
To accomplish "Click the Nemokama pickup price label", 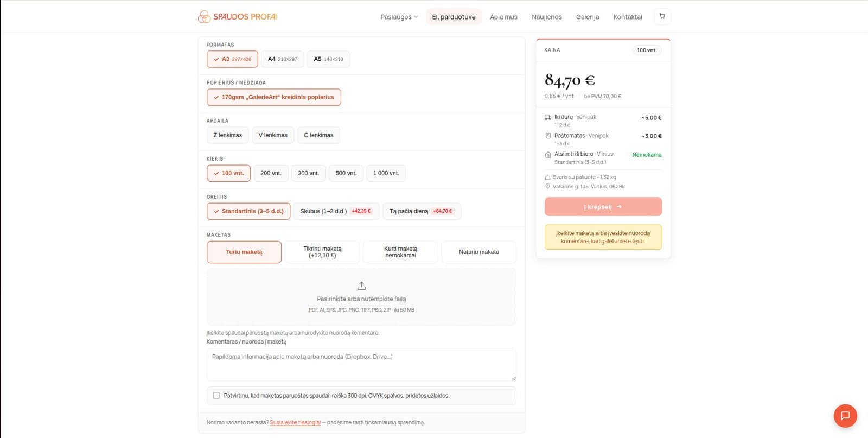I will tap(647, 155).
